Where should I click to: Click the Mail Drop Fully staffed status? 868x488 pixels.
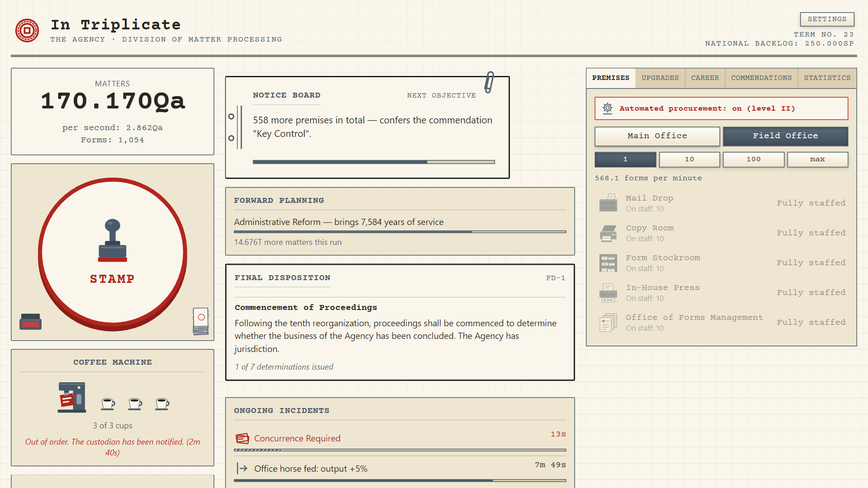click(811, 203)
